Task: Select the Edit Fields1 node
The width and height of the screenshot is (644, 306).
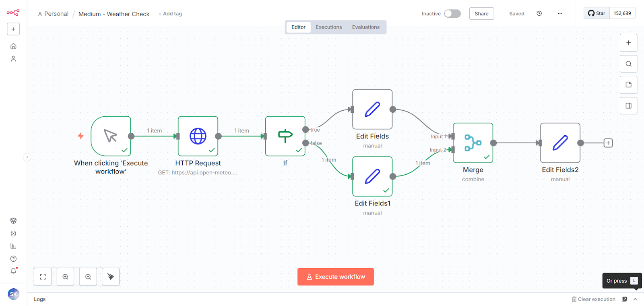Action: coord(372,176)
